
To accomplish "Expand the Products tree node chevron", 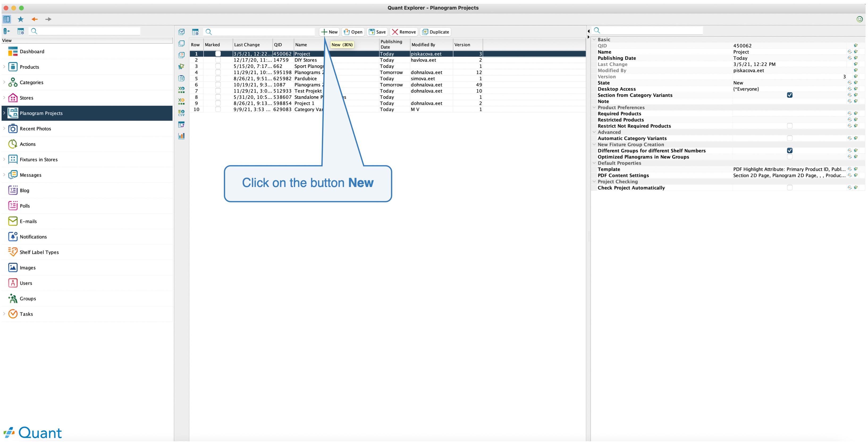I will [4, 67].
